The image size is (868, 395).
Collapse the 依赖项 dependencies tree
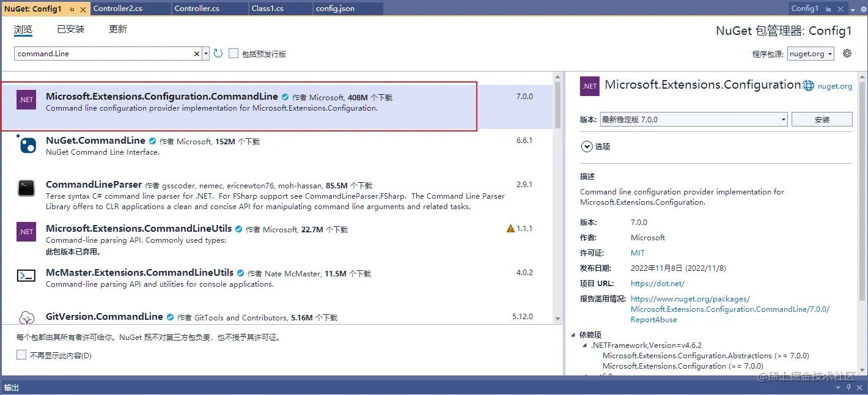573,335
